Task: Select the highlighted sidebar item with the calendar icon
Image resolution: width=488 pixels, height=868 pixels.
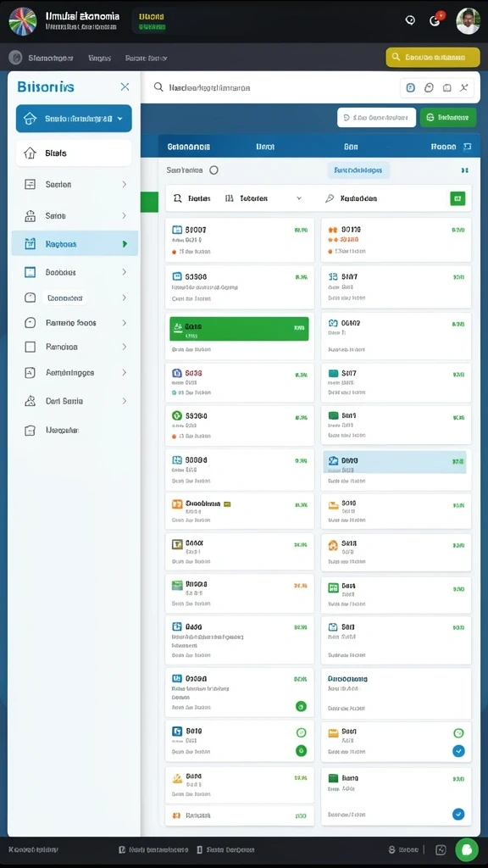Action: click(75, 243)
